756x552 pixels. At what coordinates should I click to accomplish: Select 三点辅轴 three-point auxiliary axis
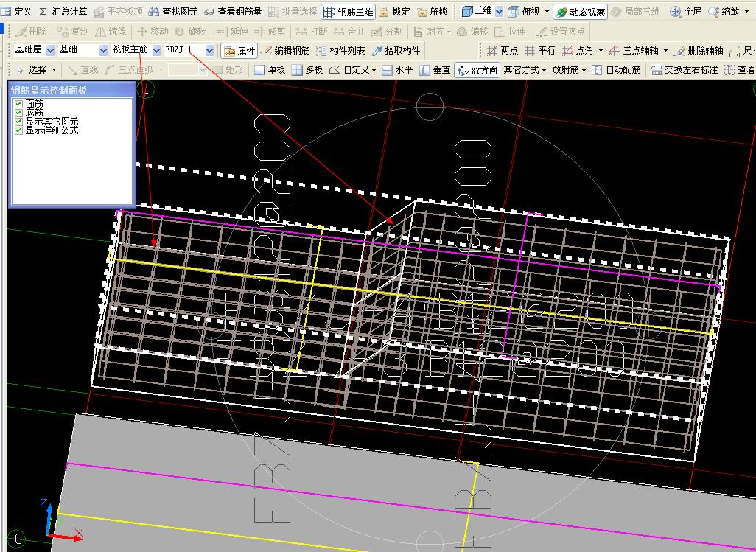point(633,51)
